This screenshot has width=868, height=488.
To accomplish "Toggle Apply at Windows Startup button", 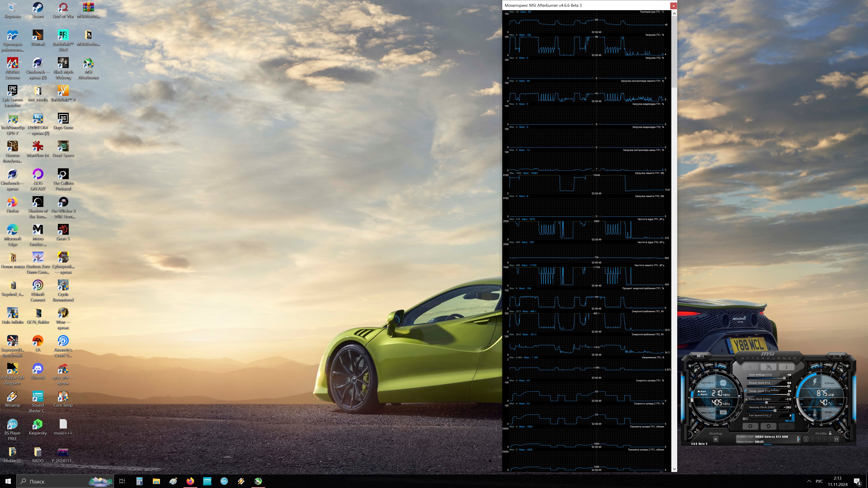I will coord(716,439).
